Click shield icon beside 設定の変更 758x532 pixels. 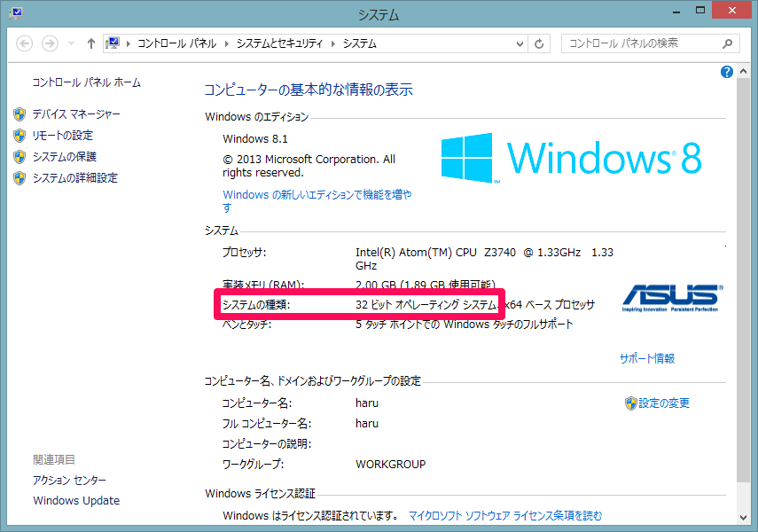click(x=631, y=403)
